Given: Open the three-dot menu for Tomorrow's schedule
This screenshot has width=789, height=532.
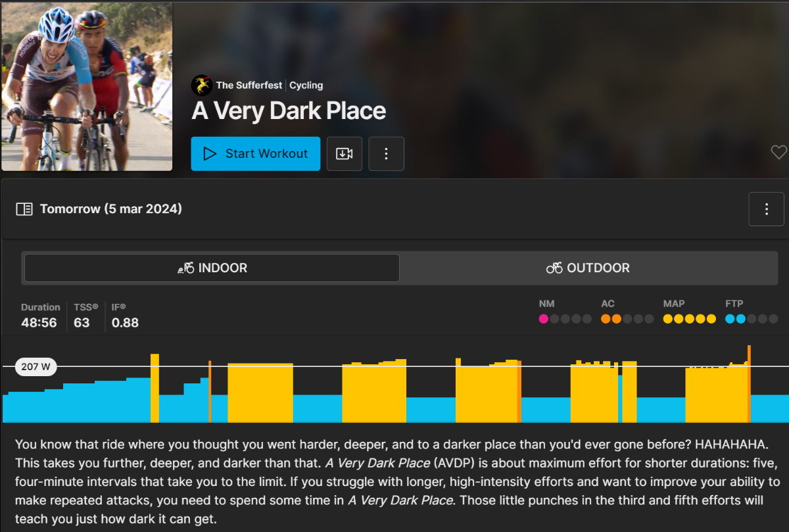Looking at the screenshot, I should [766, 209].
